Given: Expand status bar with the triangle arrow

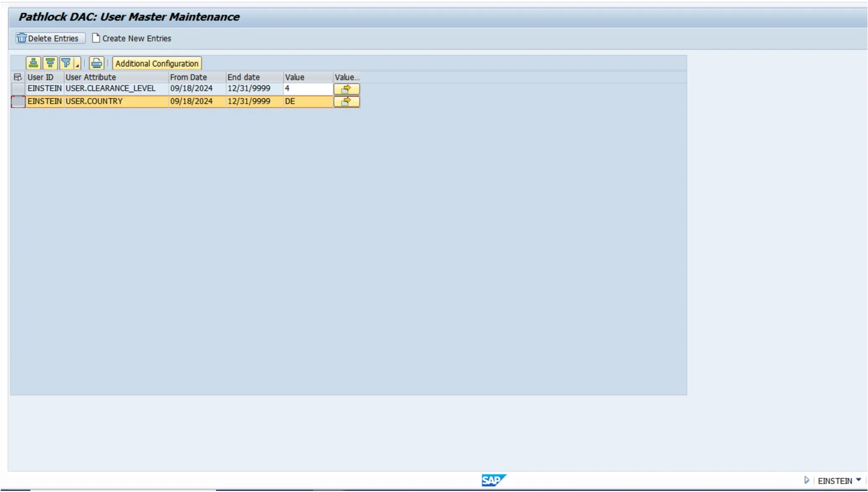Looking at the screenshot, I should tap(806, 480).
